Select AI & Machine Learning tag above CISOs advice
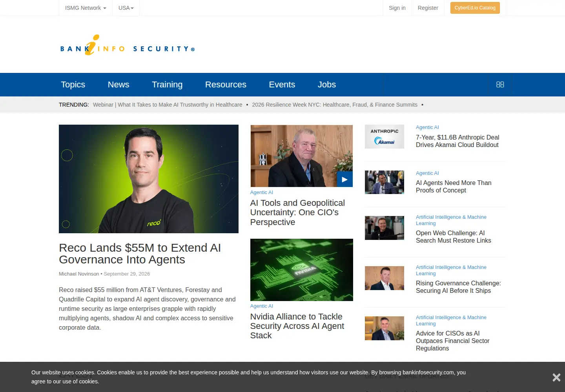Image resolution: width=565 pixels, height=392 pixels. (451, 321)
